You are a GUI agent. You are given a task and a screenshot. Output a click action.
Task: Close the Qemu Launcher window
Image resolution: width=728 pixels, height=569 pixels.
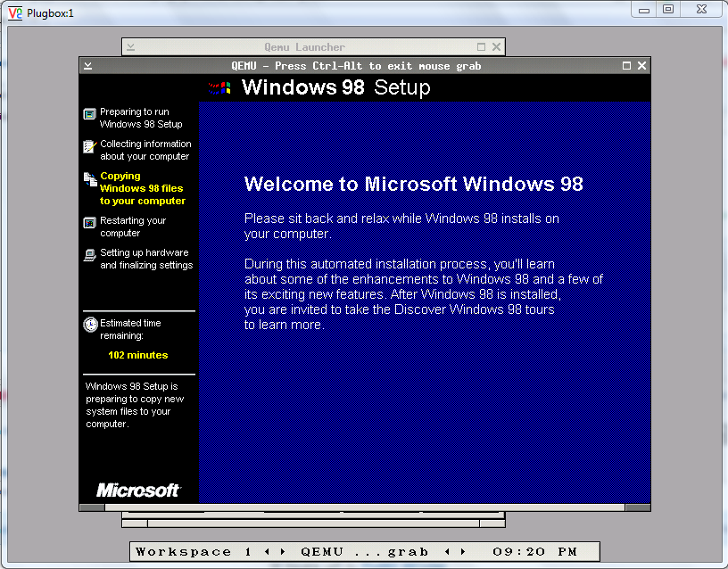[x=496, y=47]
